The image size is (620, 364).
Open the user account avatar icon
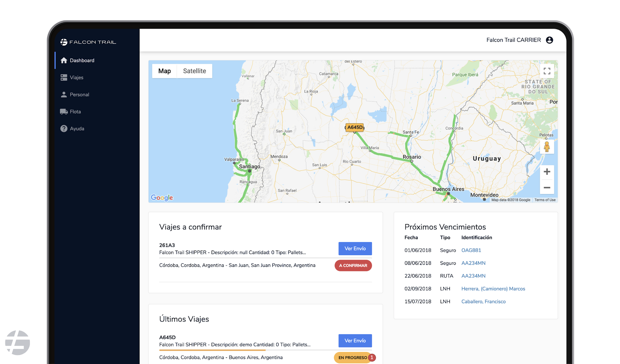click(x=549, y=40)
